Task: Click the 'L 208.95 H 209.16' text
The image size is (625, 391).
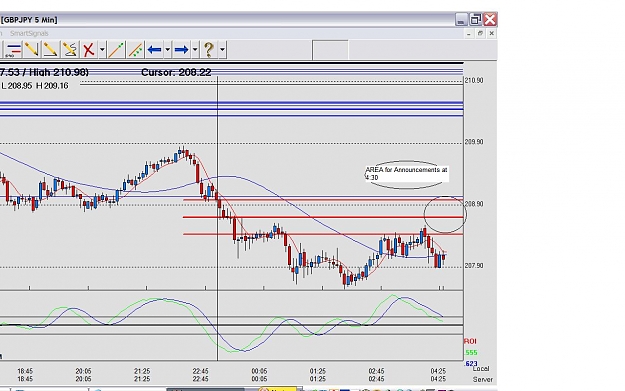Action: pos(35,86)
